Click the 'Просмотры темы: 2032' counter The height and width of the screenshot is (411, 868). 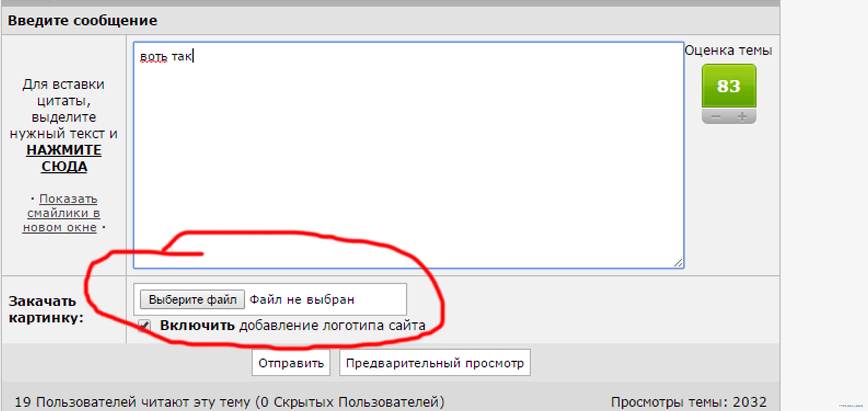pos(688,402)
